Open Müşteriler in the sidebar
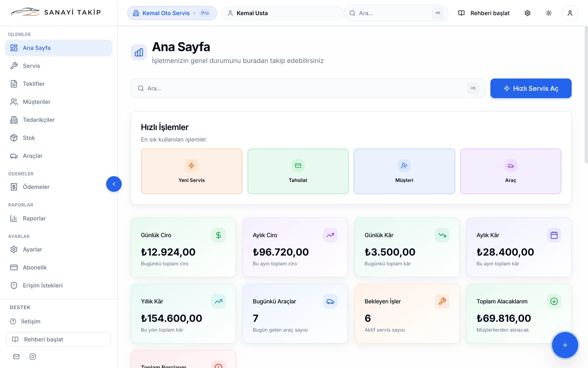The height and width of the screenshot is (368, 588). click(59, 102)
